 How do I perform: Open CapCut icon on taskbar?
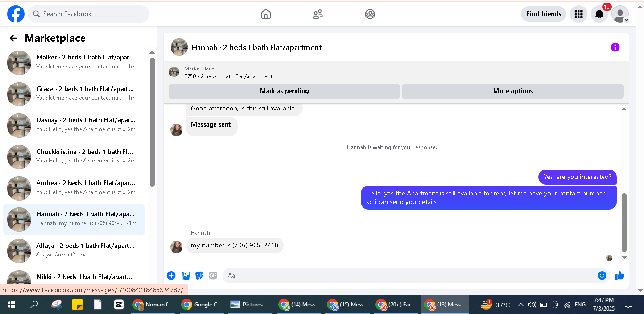click(x=118, y=305)
